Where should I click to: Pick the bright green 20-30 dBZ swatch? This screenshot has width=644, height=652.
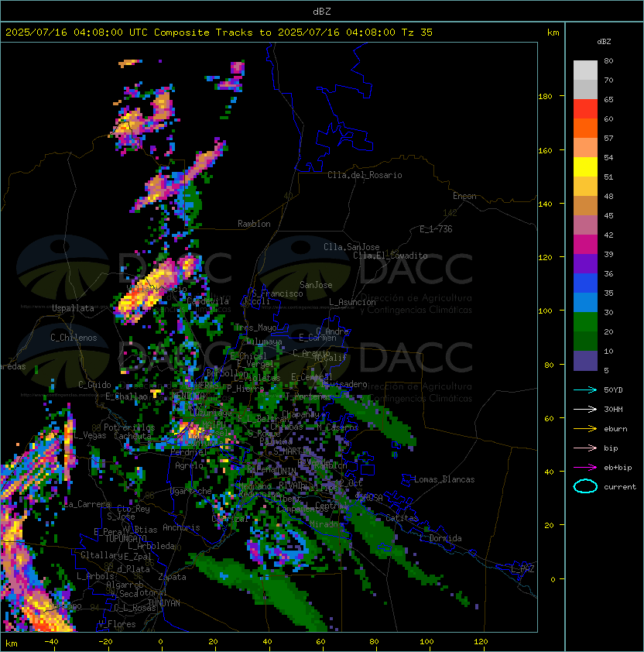pyautogui.click(x=585, y=322)
